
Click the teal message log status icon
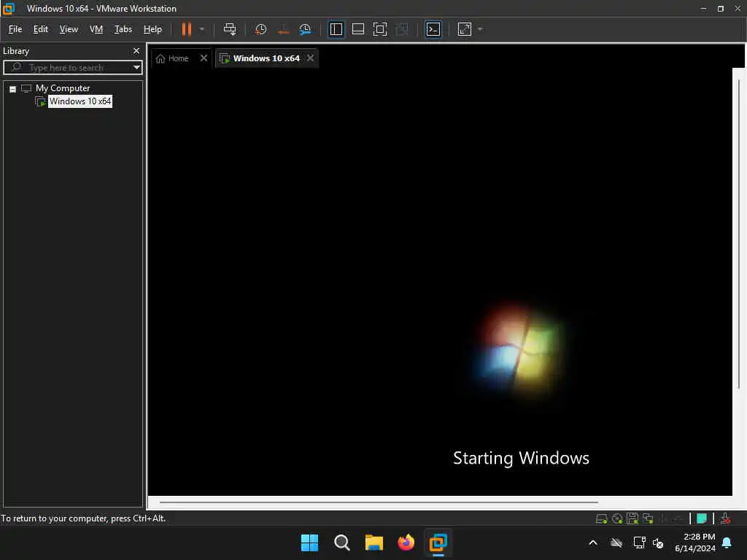[702, 518]
